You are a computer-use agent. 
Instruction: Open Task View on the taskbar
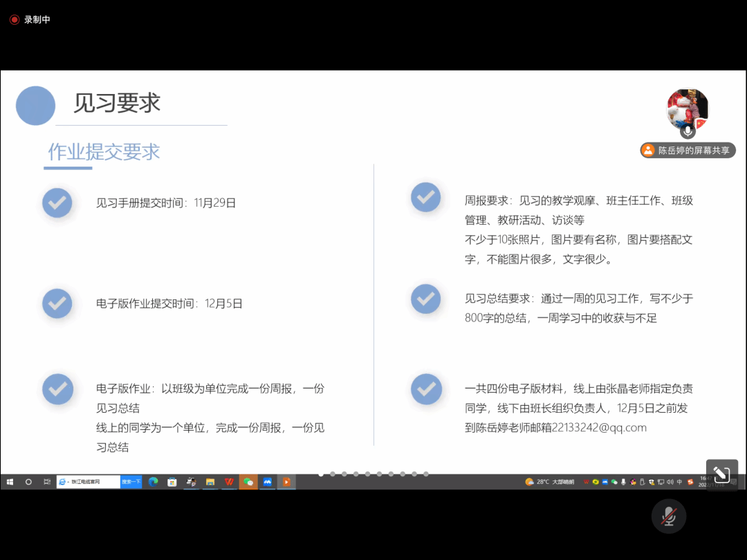pyautogui.click(x=46, y=482)
